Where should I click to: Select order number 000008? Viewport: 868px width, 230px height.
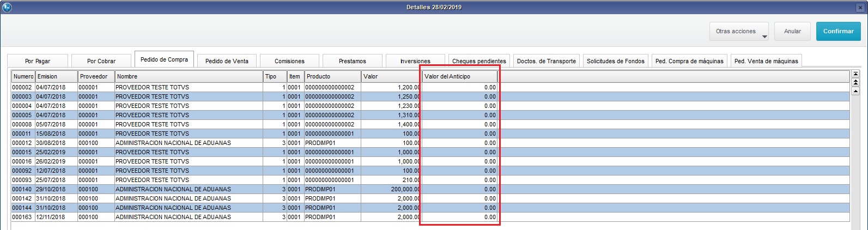(x=22, y=124)
